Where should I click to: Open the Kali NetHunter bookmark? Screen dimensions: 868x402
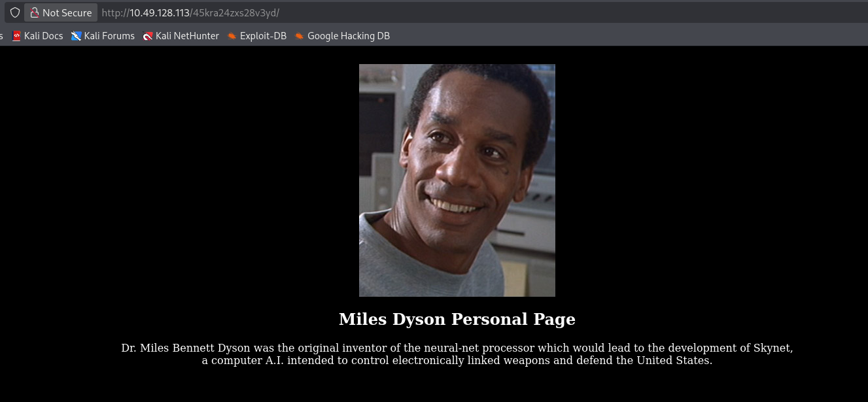(181, 36)
